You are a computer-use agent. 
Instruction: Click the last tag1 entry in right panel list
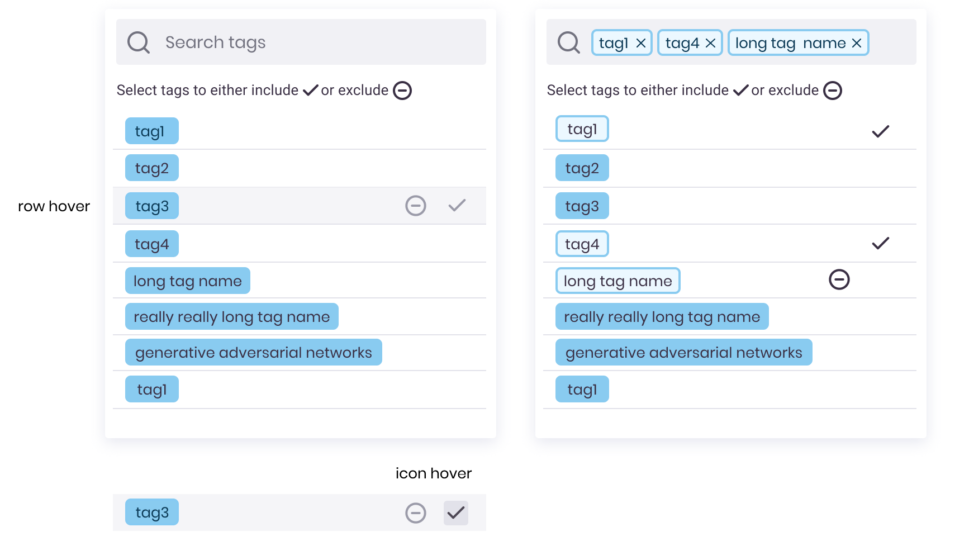click(x=582, y=388)
